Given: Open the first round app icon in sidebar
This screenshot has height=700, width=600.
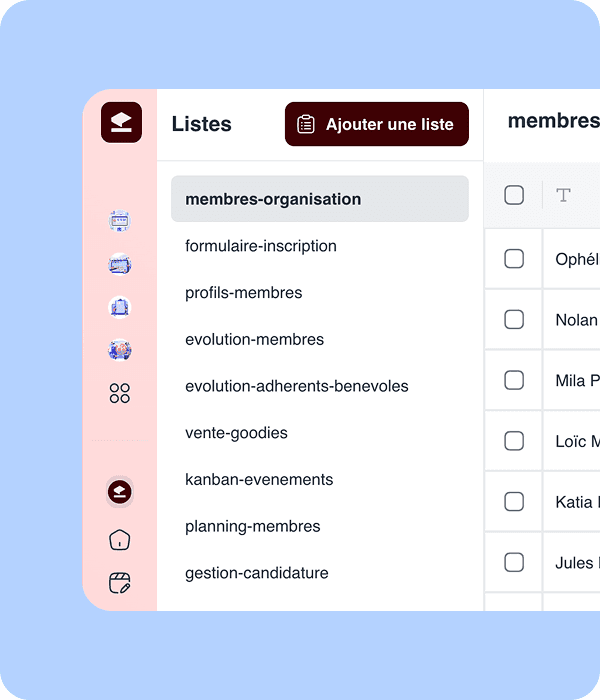Looking at the screenshot, I should [x=120, y=221].
